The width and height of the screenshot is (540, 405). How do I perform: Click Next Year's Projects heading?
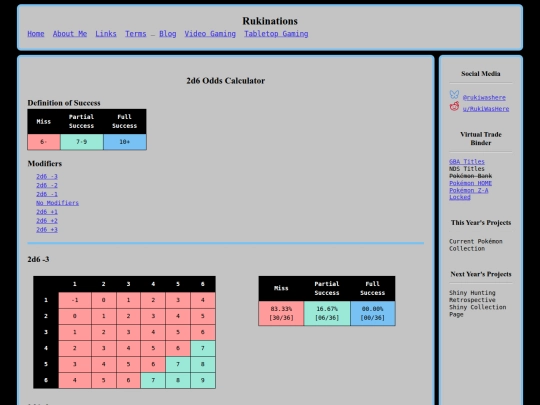pyautogui.click(x=481, y=274)
